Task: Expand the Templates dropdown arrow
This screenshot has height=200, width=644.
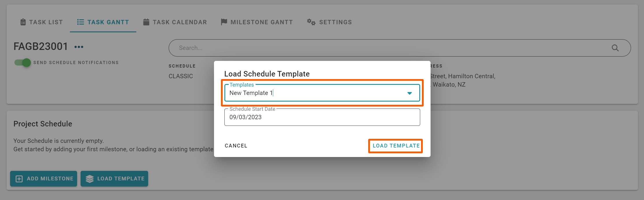Action: coord(410,93)
